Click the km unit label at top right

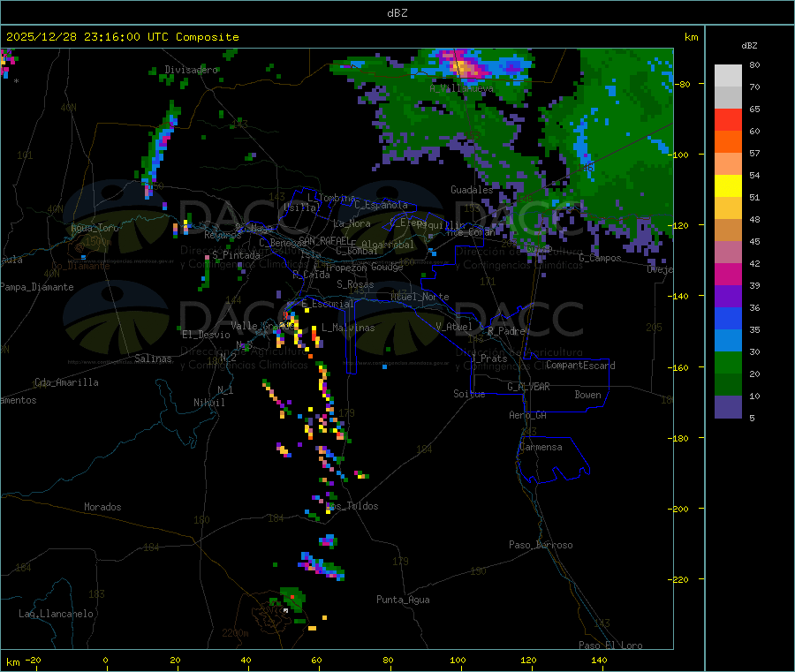tap(691, 37)
